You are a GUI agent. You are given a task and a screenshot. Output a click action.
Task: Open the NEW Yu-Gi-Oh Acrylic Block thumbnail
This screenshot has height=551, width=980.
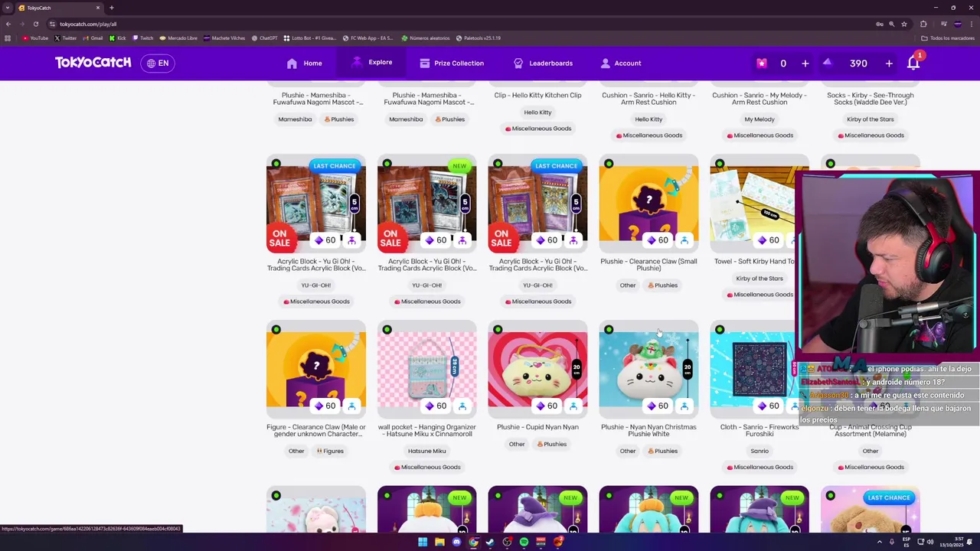[426, 204]
